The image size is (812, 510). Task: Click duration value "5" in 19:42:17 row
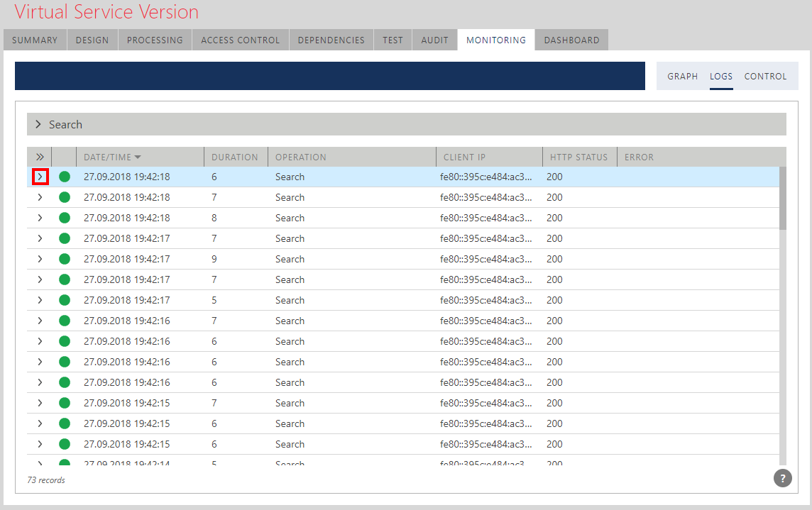click(214, 300)
